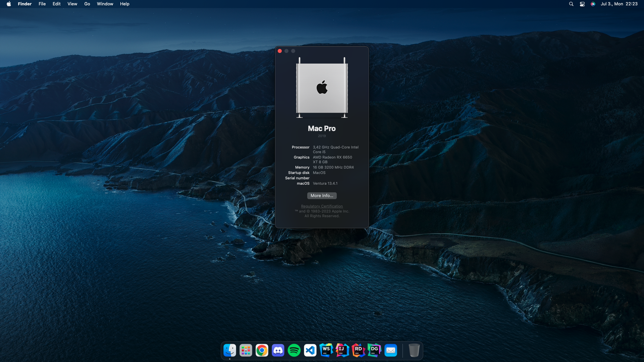Open the Regulatory Certification link
The width and height of the screenshot is (644, 362).
point(322,206)
